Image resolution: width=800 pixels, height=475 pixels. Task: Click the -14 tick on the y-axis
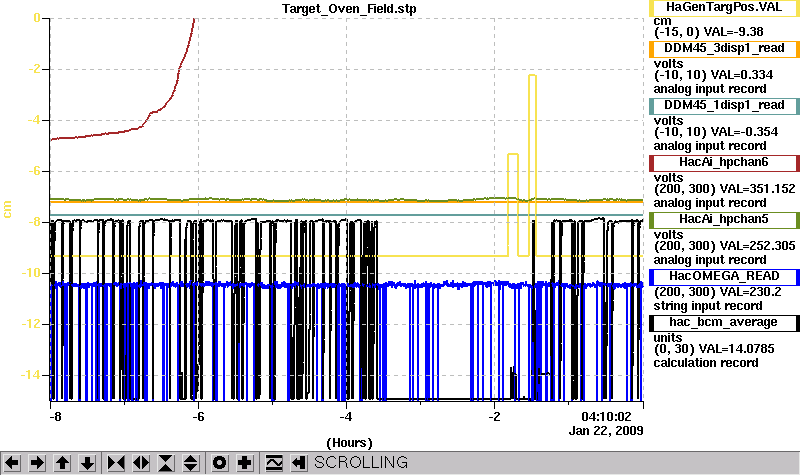click(31, 375)
